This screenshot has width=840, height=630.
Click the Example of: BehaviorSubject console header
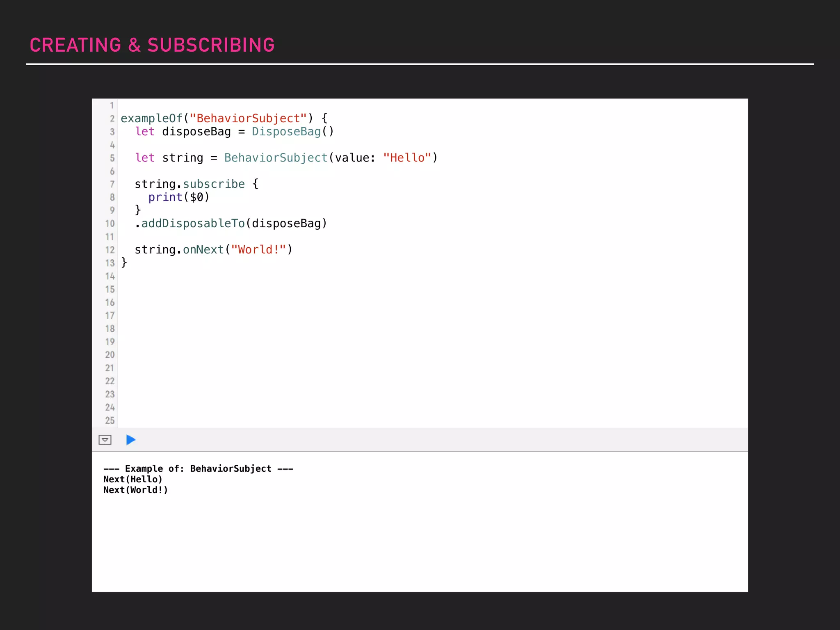tap(198, 469)
